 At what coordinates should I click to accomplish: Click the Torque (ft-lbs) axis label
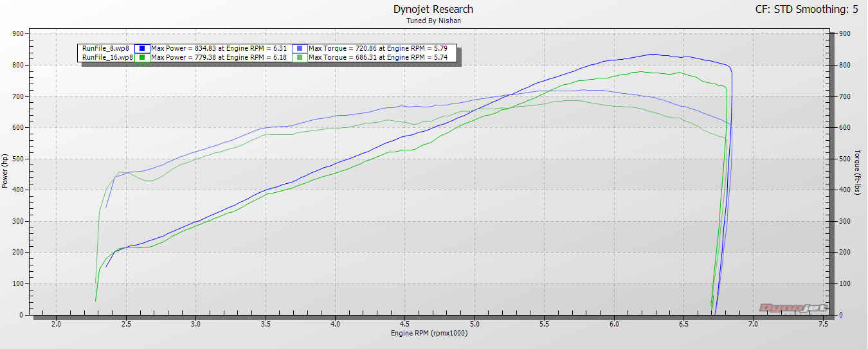[858, 172]
